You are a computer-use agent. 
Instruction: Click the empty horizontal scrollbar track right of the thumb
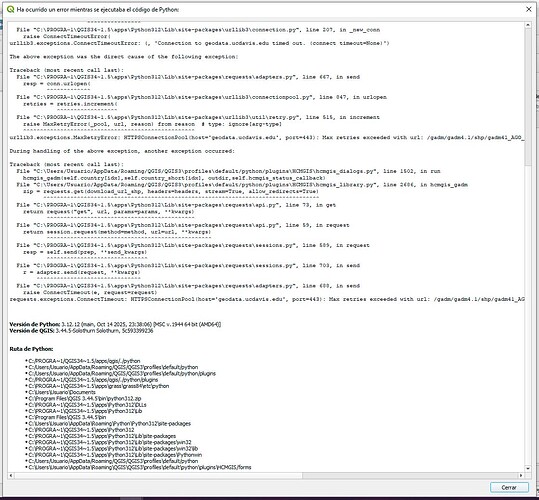coord(410,476)
